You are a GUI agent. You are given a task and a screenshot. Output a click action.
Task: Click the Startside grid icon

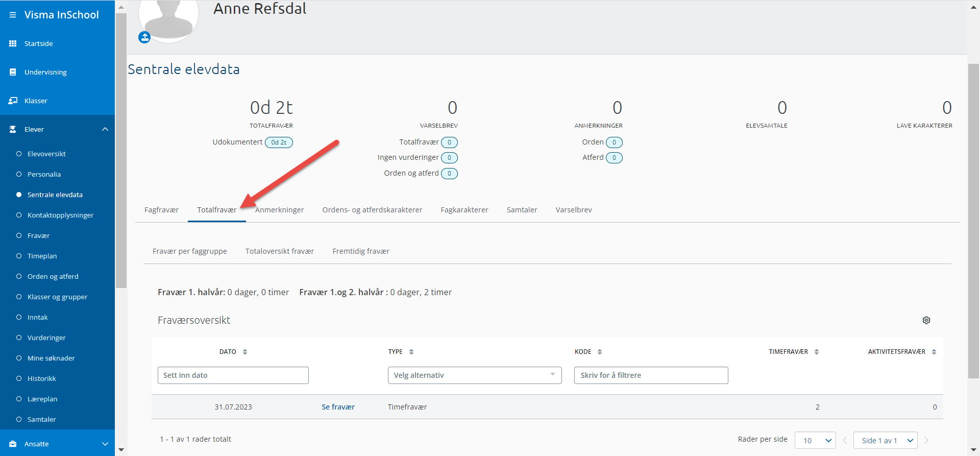(x=13, y=43)
